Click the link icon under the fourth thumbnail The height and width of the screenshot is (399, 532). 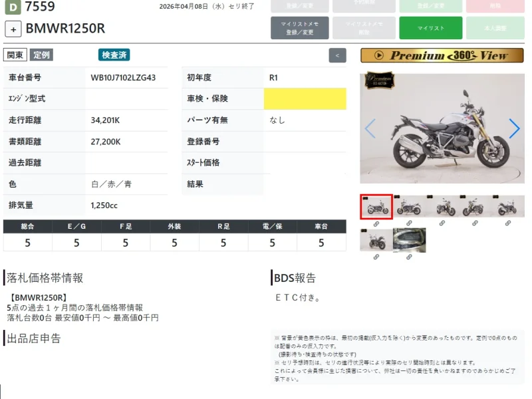pyautogui.click(x=475, y=223)
